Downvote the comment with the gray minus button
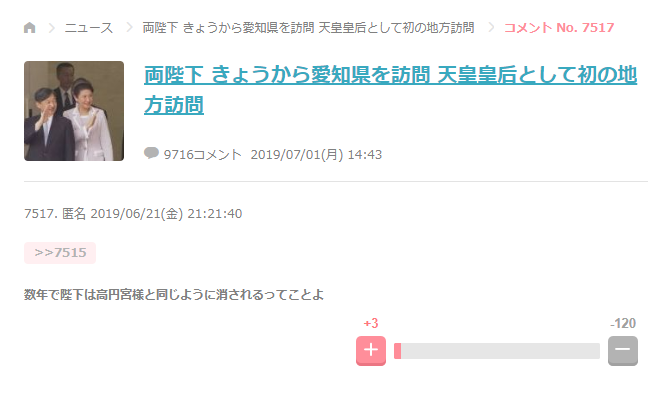This screenshot has width=665, height=407. coord(623,351)
